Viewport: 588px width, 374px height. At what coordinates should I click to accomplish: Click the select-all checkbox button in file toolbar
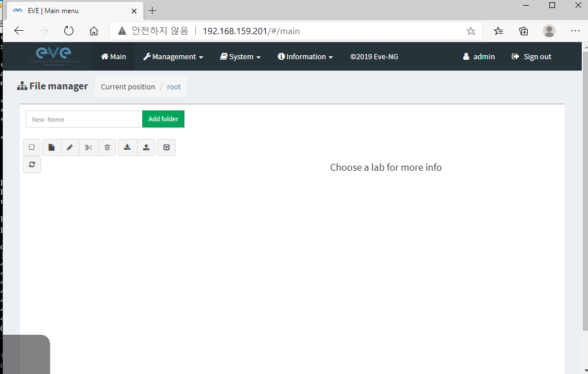tap(32, 147)
